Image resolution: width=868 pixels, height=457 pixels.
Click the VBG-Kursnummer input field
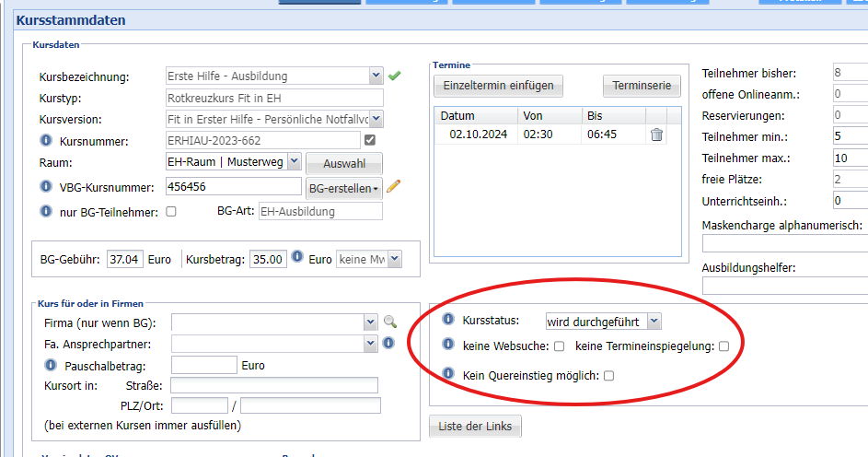tap(234, 187)
